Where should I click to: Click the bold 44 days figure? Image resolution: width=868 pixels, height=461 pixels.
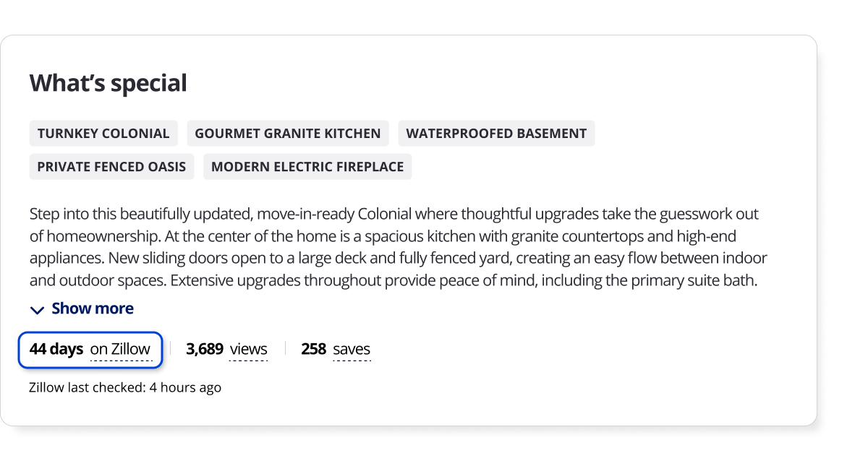[56, 349]
